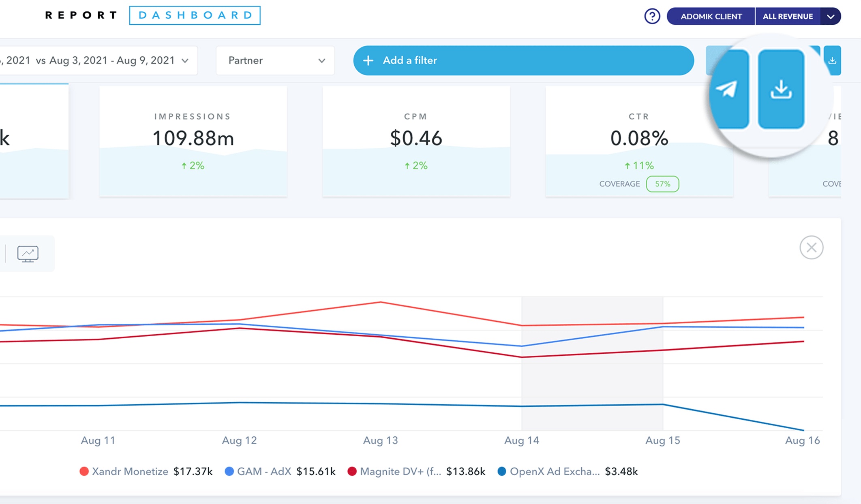Click the Aug 14 axis label

tap(521, 440)
